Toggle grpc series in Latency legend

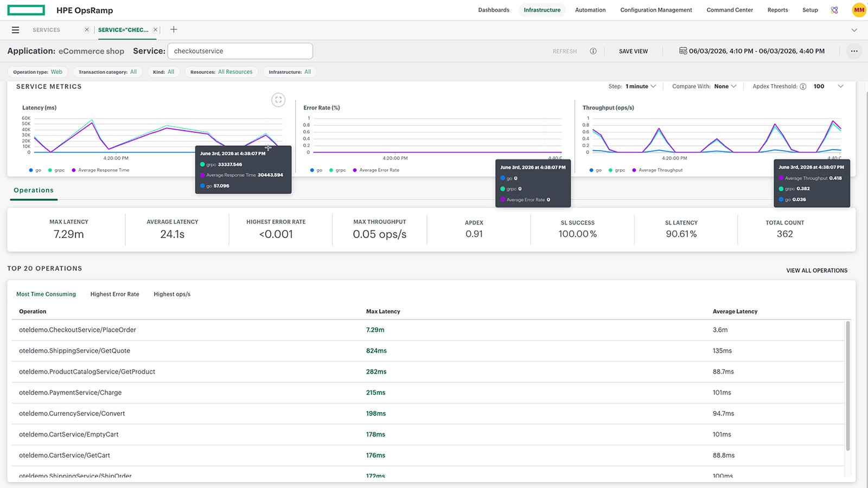pos(56,170)
